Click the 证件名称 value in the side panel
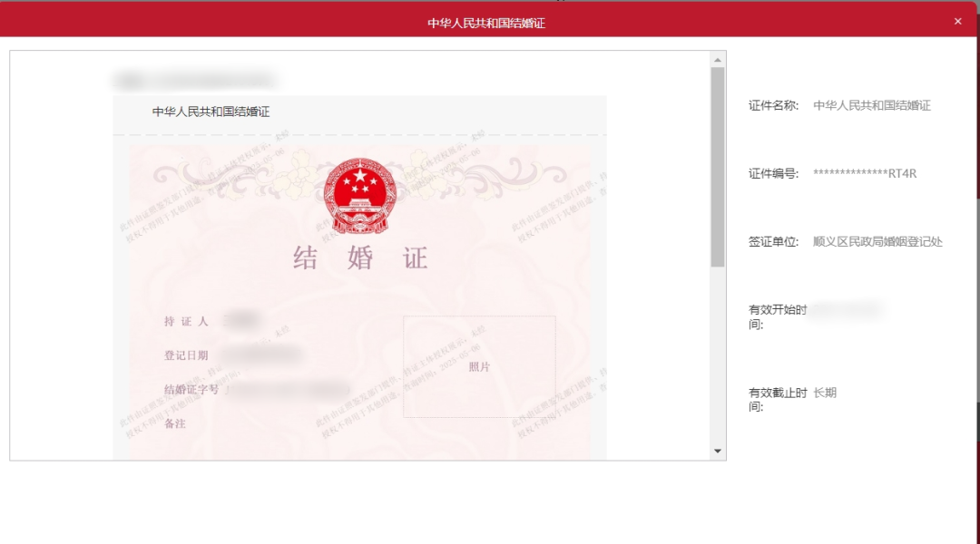Screen dimensions: 980x544 tap(872, 105)
